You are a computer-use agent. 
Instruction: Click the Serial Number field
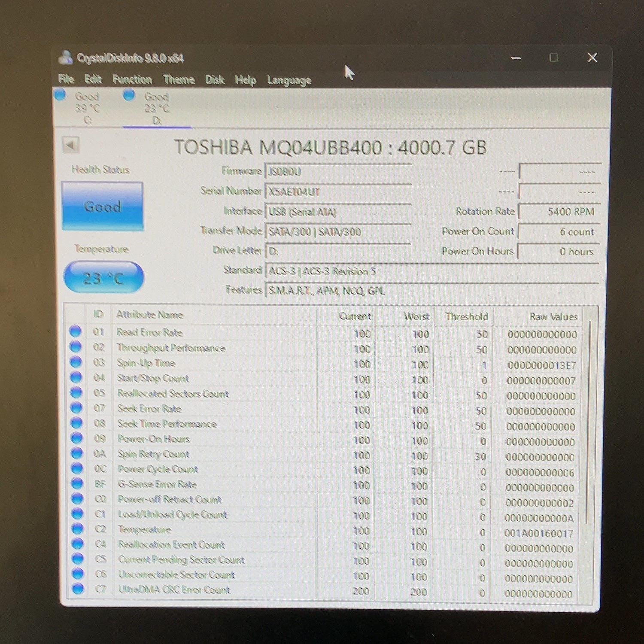pyautogui.click(x=338, y=192)
